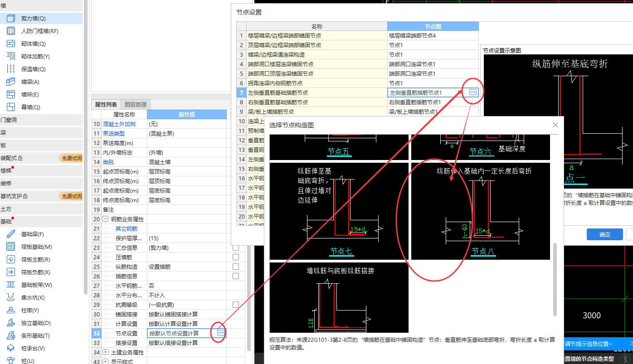Image resolution: width=633 pixels, height=364 pixels.
Task: Toggle the 抗震等级 row checkbox
Action: point(236,305)
